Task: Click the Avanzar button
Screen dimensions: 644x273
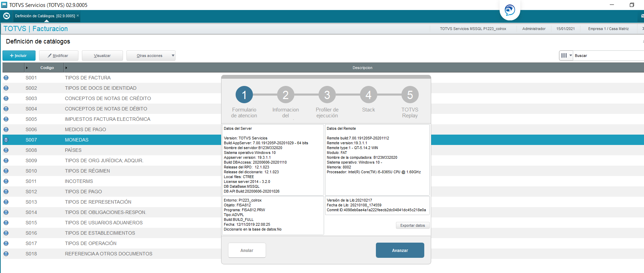Action: (x=400, y=250)
